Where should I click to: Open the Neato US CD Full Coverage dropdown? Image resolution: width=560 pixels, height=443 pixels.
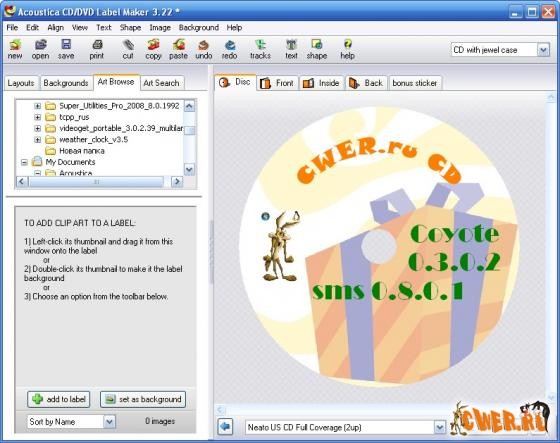[440, 427]
